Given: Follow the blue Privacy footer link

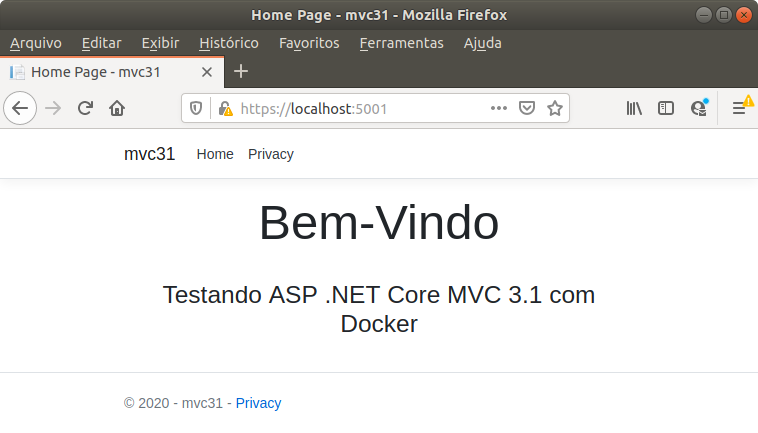Looking at the screenshot, I should [258, 403].
